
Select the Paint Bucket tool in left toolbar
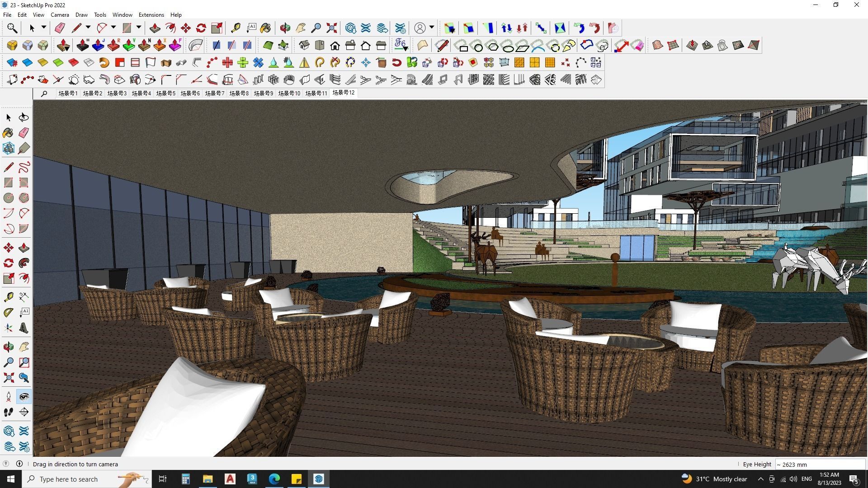click(x=8, y=132)
